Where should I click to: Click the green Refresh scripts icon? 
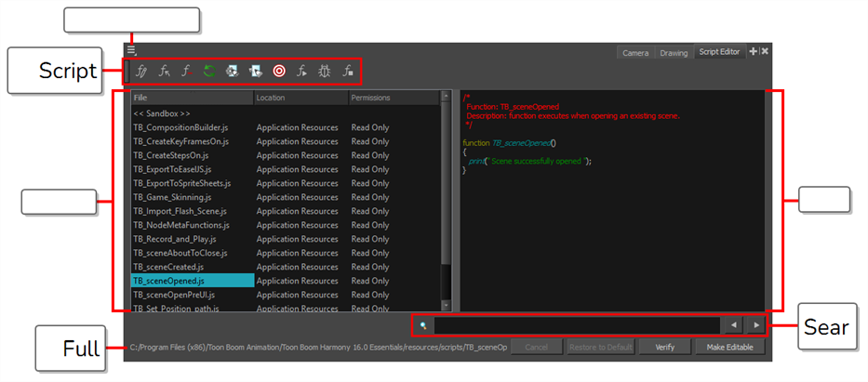(x=211, y=71)
